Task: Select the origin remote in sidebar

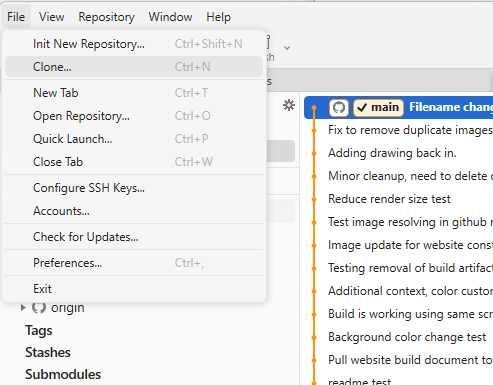Action: pos(67,308)
